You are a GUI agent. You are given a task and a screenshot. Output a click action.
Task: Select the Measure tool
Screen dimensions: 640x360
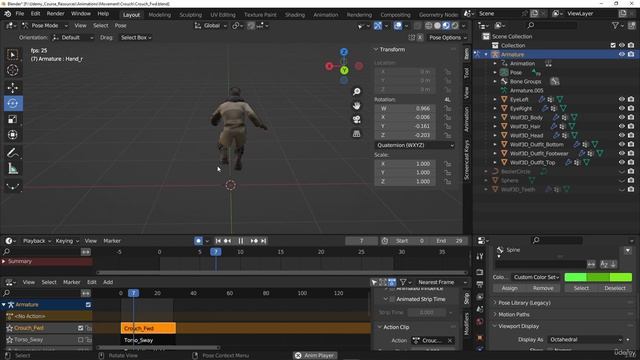[x=13, y=169]
